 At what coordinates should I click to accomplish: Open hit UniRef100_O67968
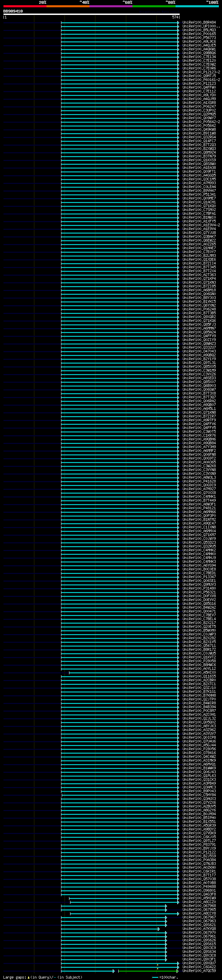click(199, 906)
